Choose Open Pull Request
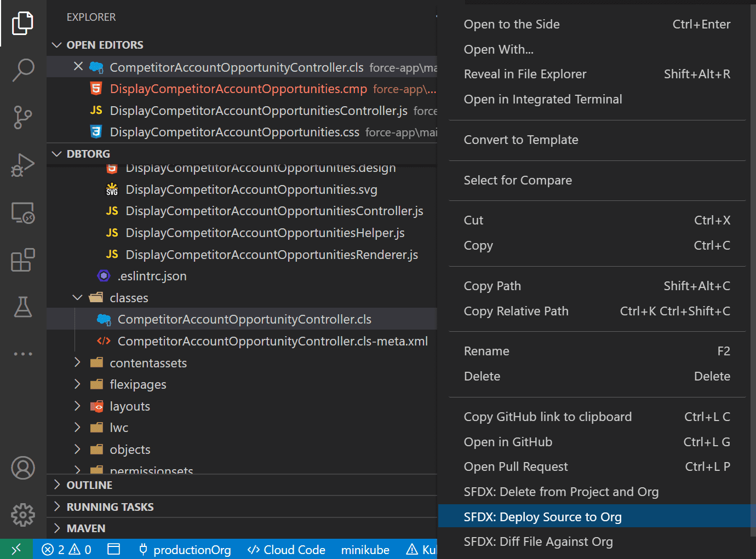Viewport: 756px width, 559px height. (597, 466)
